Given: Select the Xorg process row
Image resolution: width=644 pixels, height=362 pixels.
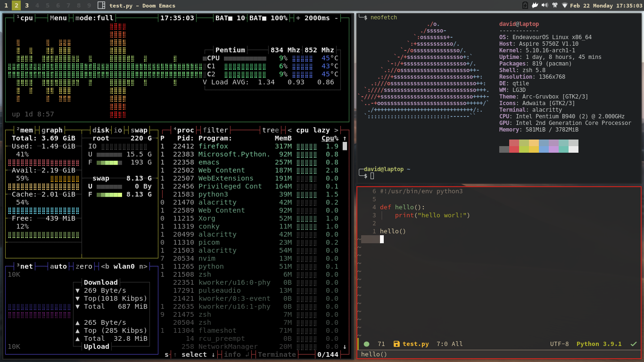Looking at the screenshot, I should [250, 218].
